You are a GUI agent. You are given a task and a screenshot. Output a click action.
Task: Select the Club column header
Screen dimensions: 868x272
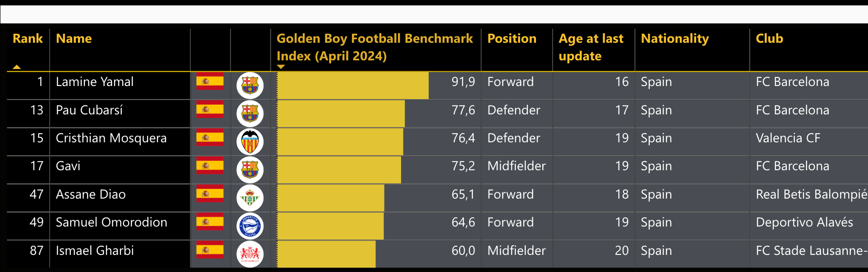pos(770,39)
